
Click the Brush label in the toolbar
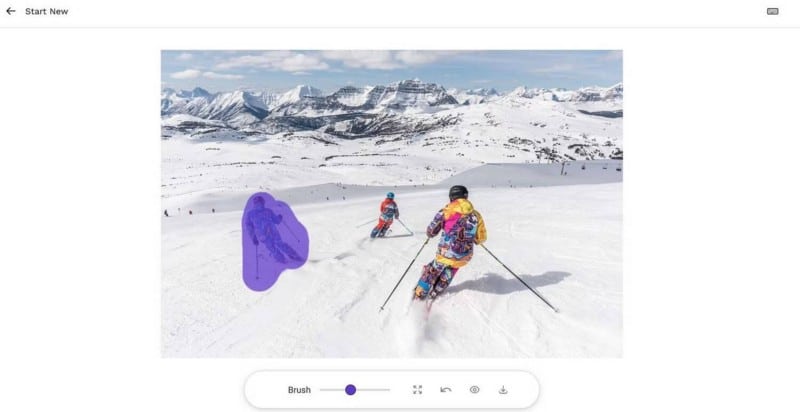pos(299,390)
